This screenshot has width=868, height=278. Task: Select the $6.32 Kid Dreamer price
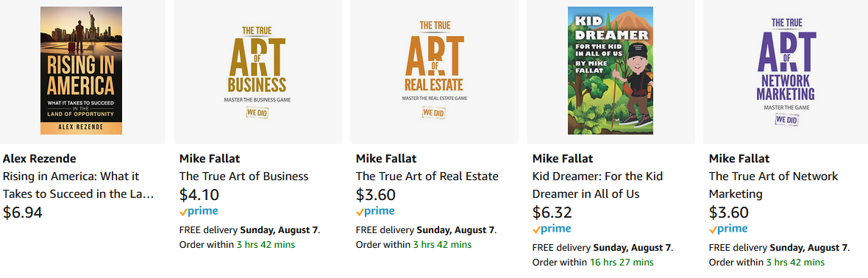point(552,212)
